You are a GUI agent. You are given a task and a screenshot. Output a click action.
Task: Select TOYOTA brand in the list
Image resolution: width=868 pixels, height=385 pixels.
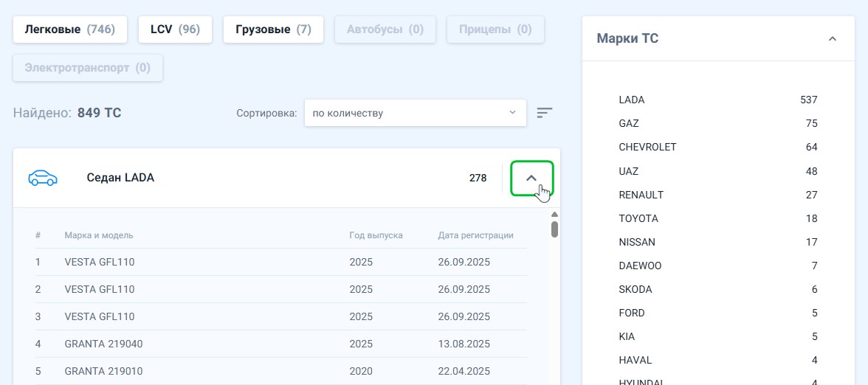coord(718,218)
